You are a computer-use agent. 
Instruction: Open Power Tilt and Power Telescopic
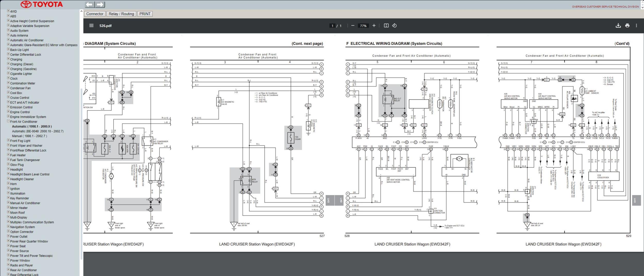click(x=31, y=256)
